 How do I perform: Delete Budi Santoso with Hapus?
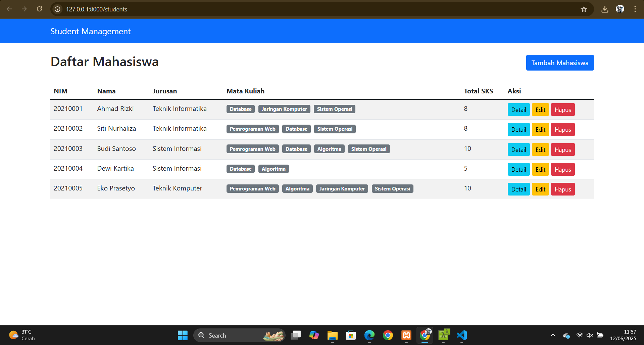coord(563,150)
